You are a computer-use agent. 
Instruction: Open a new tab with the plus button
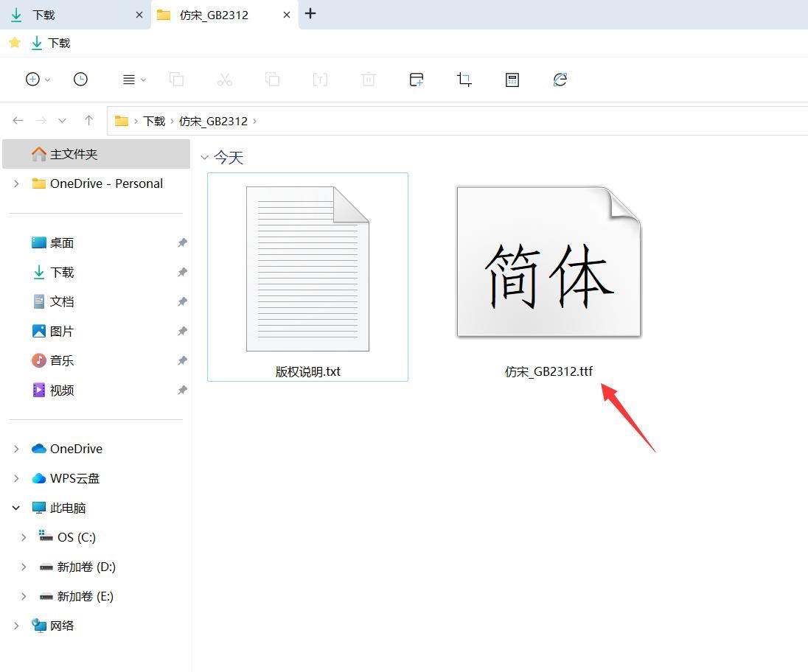[x=310, y=14]
